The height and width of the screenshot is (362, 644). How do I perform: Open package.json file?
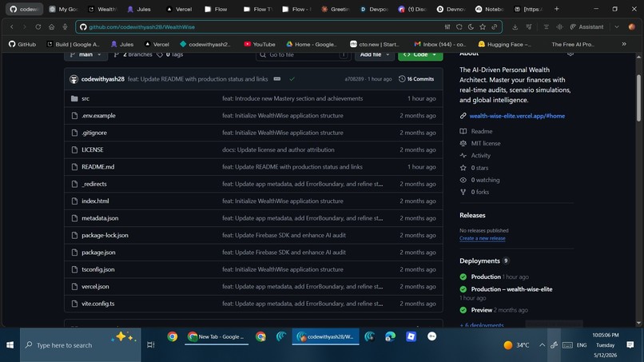coord(98,253)
